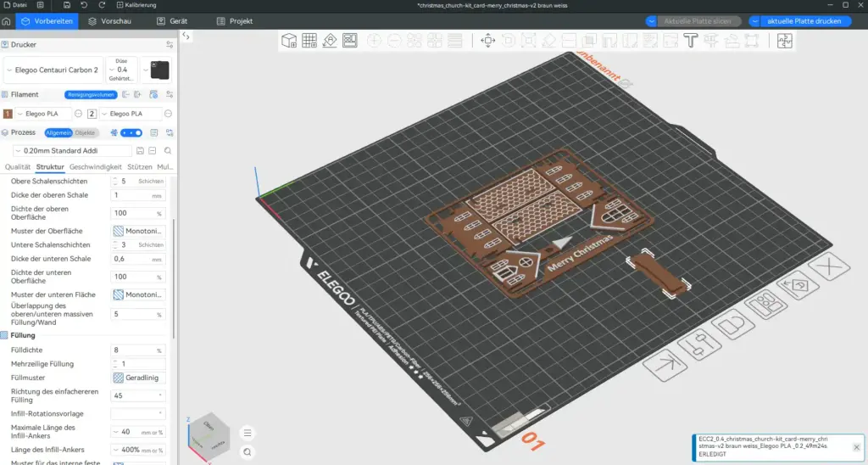Click the Reinigungsvolumen button
Screen dimensions: 868x465
click(91, 95)
